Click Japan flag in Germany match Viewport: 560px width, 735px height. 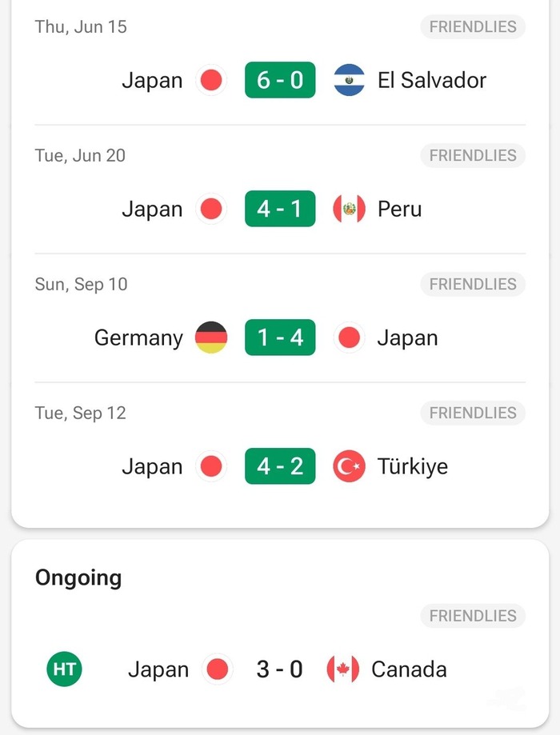349,338
